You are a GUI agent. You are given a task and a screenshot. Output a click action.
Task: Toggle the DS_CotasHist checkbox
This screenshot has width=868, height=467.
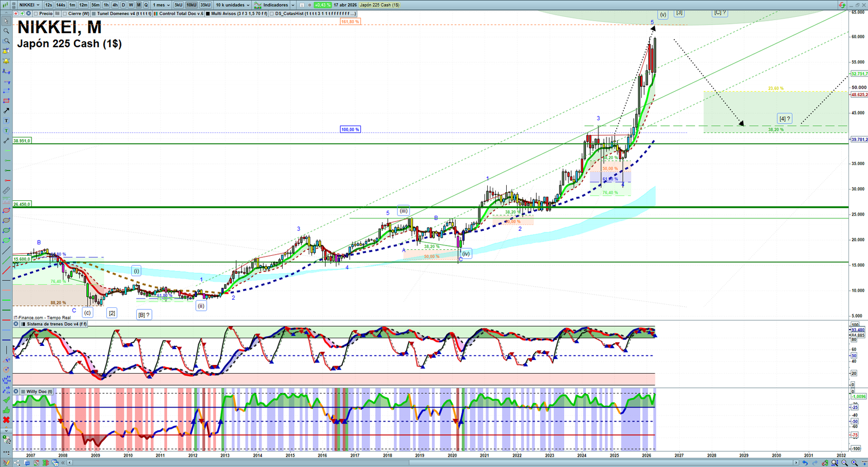tap(272, 14)
